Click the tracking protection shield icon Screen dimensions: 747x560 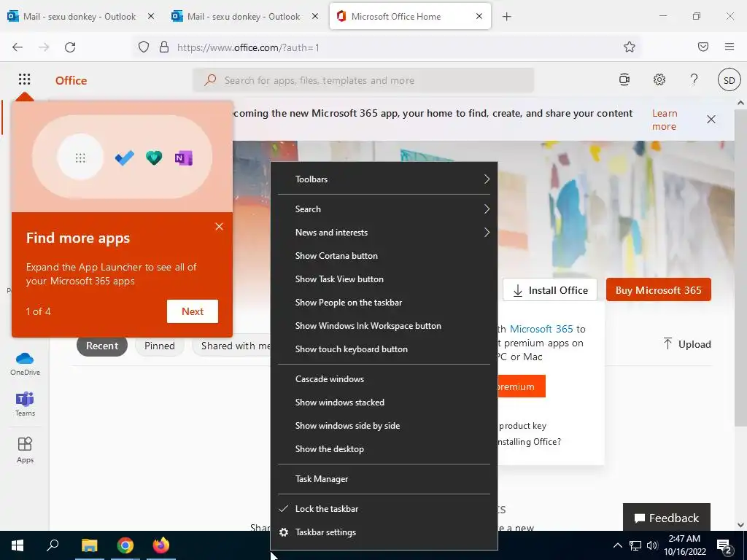tap(144, 47)
